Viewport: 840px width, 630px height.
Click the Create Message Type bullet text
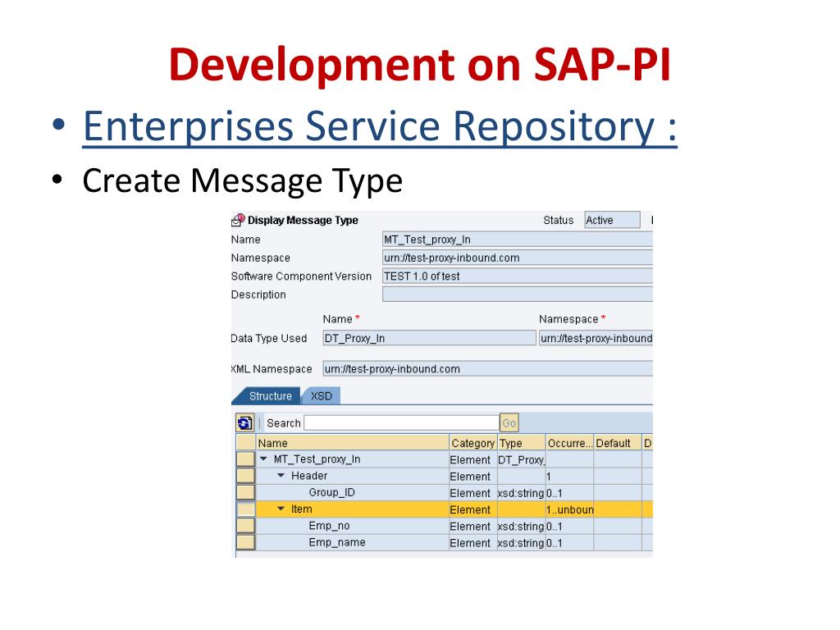point(242,180)
